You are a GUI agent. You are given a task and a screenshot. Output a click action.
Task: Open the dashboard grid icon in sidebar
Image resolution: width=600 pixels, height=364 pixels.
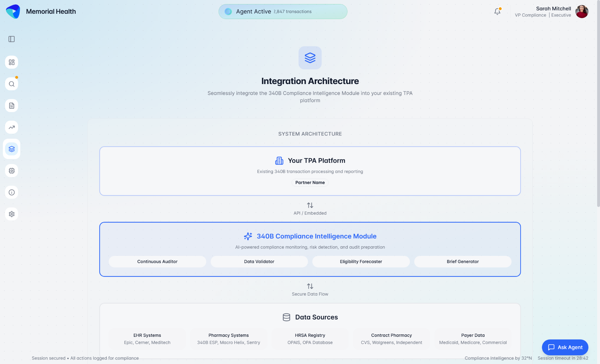12,62
